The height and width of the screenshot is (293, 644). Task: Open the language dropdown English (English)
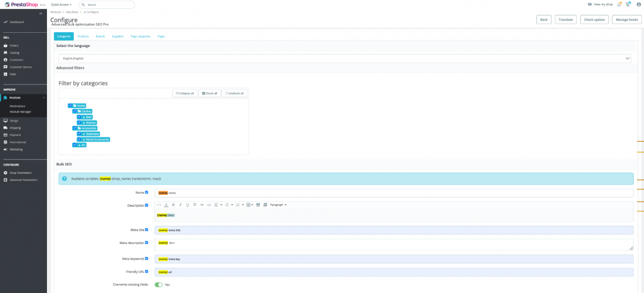[345, 59]
